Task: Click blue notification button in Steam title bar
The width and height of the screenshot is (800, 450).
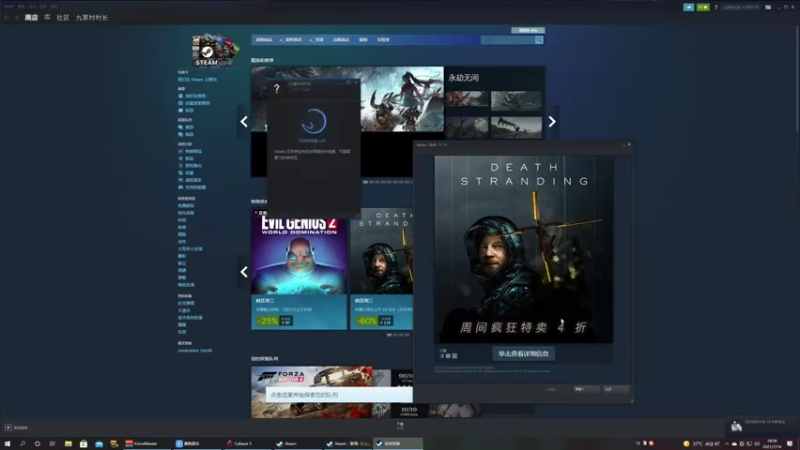Action: click(689, 7)
